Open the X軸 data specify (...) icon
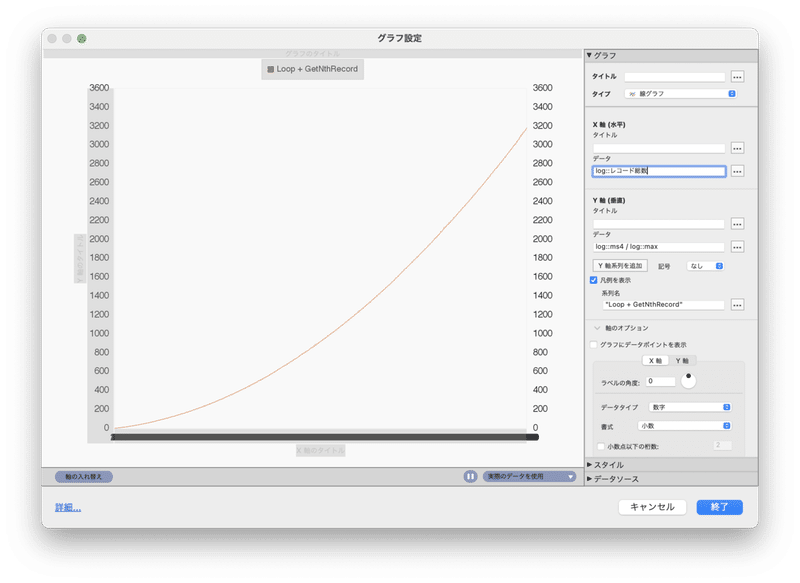800x583 pixels. 737,171
